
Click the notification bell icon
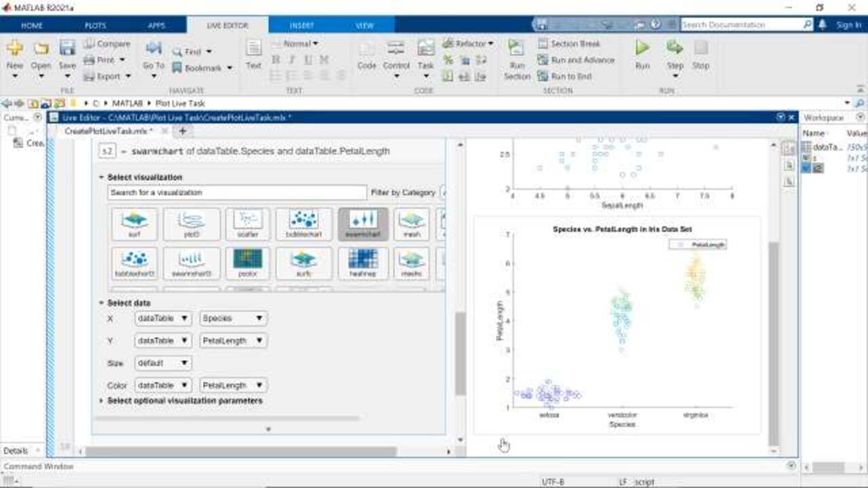tap(823, 24)
